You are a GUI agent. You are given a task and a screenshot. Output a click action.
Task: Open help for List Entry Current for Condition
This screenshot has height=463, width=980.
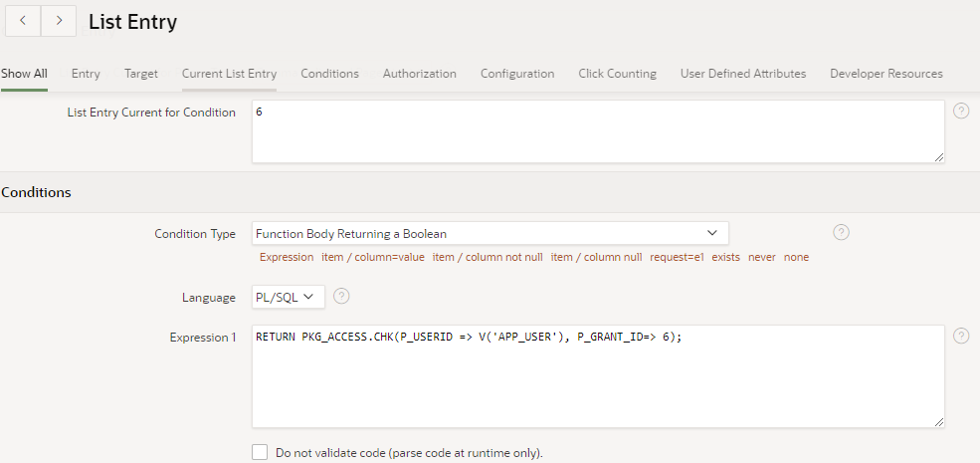click(x=961, y=111)
